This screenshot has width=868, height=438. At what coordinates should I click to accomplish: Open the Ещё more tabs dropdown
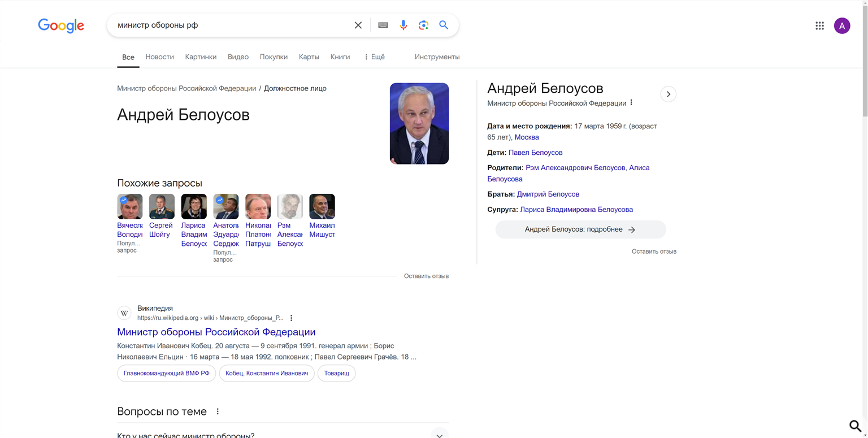tap(374, 57)
